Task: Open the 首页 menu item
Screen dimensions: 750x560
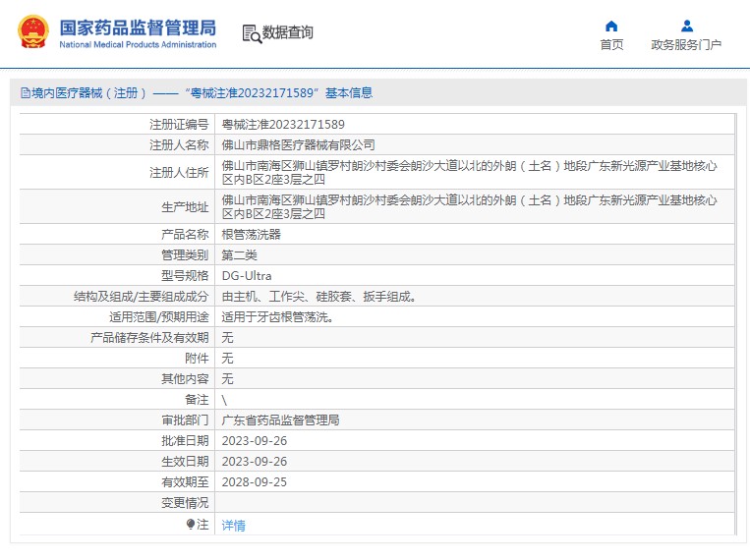Action: pyautogui.click(x=611, y=44)
